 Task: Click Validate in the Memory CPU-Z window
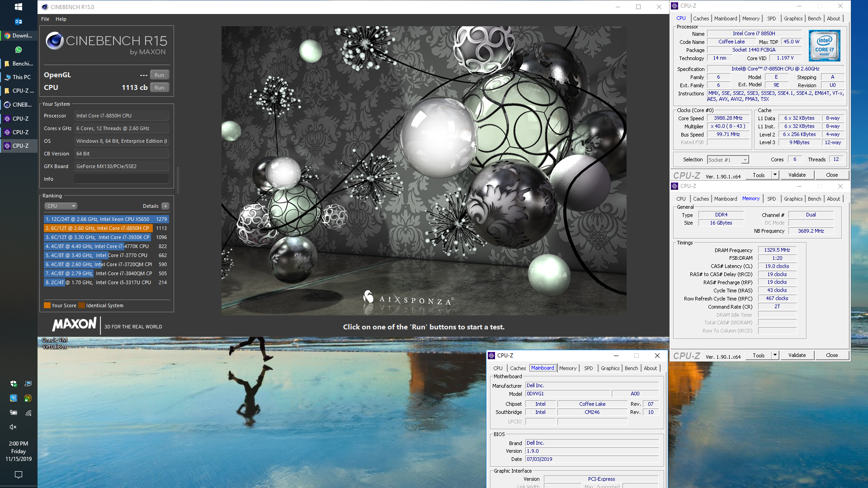click(x=797, y=355)
